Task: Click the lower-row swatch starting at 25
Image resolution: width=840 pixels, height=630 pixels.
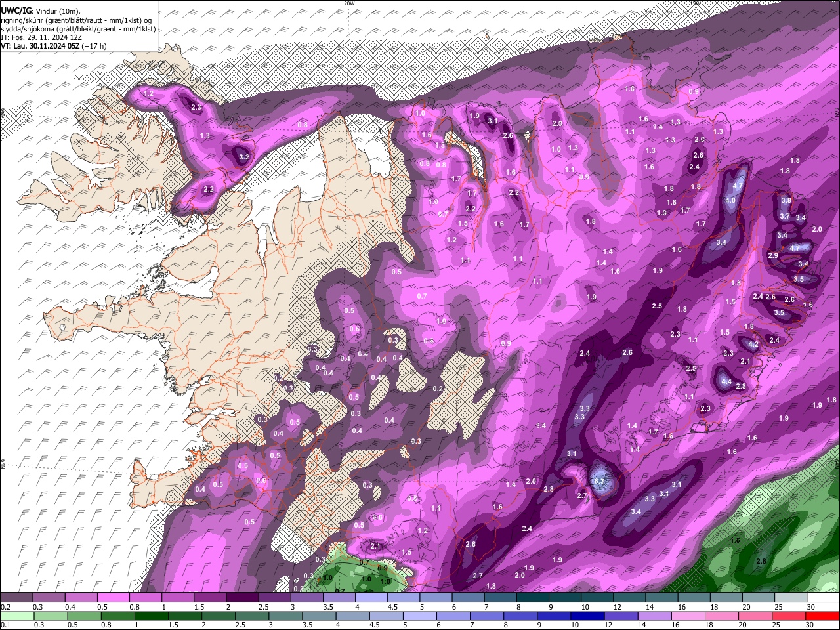Action: click(789, 616)
